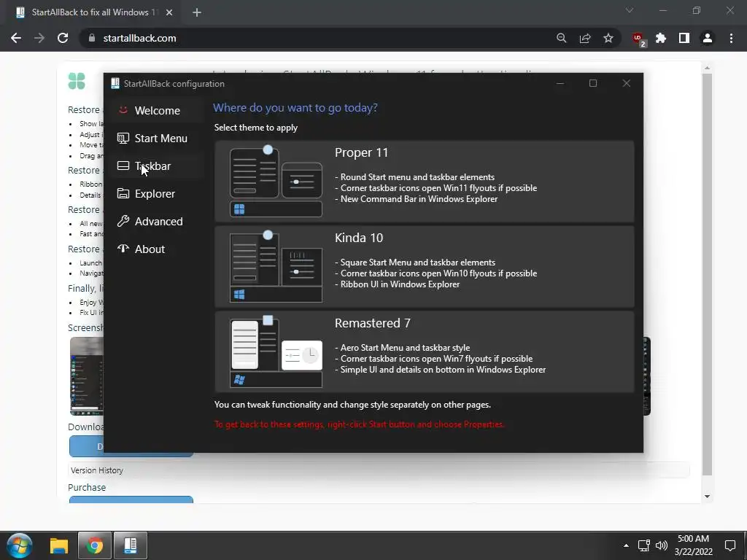
Task: Click the Purchase heading on webpage
Action: tap(87, 487)
